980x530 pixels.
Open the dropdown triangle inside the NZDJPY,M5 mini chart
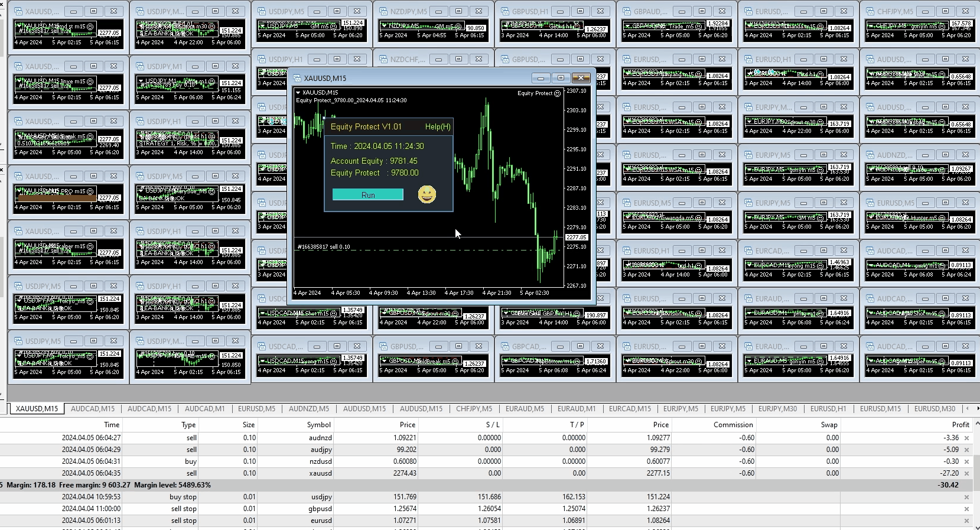coord(383,25)
